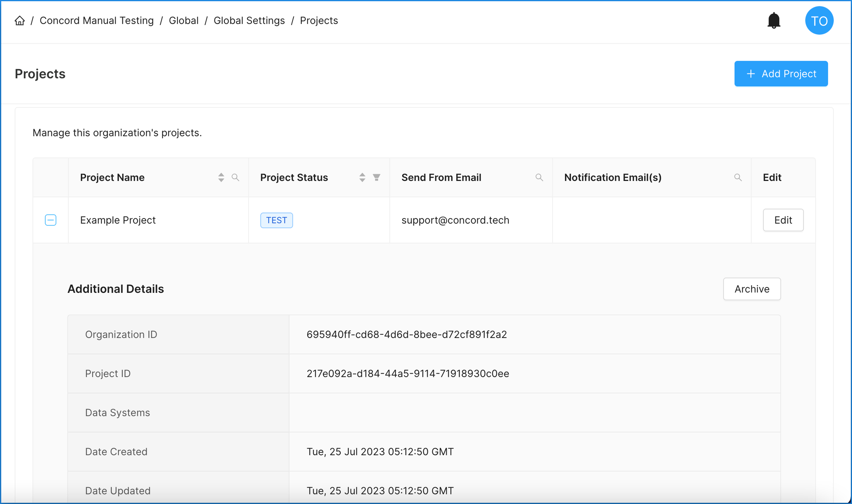Image resolution: width=852 pixels, height=504 pixels.
Task: Toggle the TEST project status badge
Action: pos(277,220)
